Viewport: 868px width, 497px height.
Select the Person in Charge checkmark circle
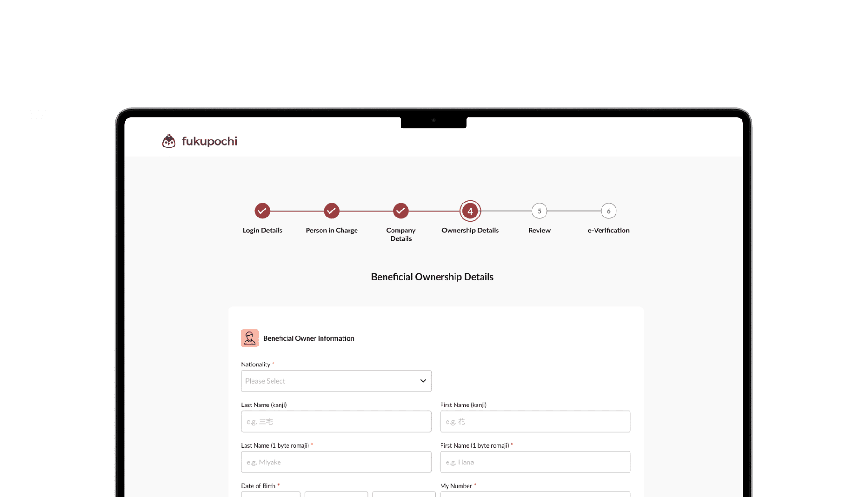pos(331,211)
